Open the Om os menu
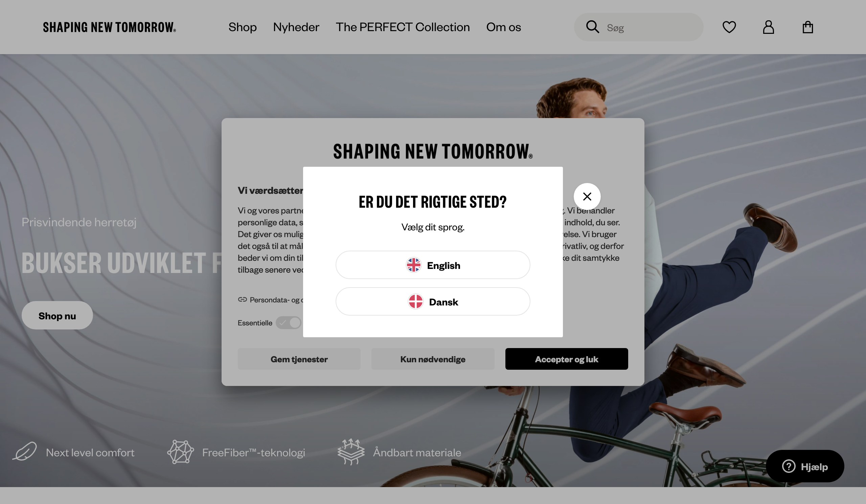Viewport: 866px width, 504px height. tap(503, 27)
